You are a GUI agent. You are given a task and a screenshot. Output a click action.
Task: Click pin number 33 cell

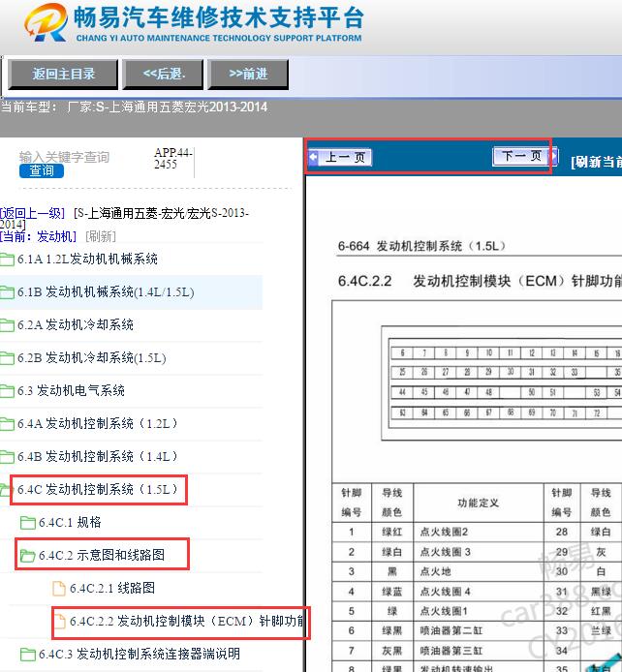tap(562, 631)
